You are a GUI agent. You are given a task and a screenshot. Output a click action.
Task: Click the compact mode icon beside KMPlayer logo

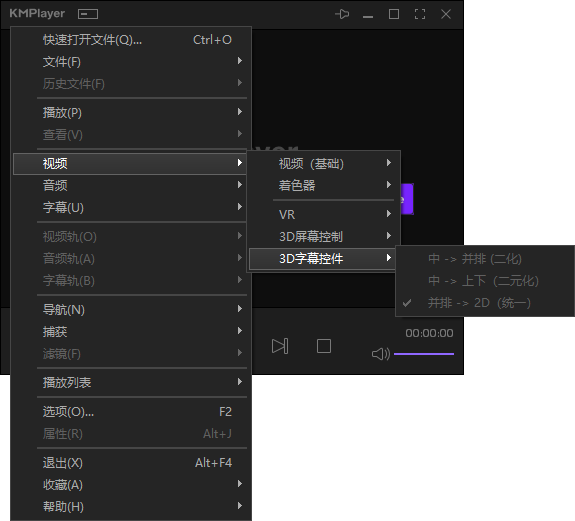(x=88, y=14)
